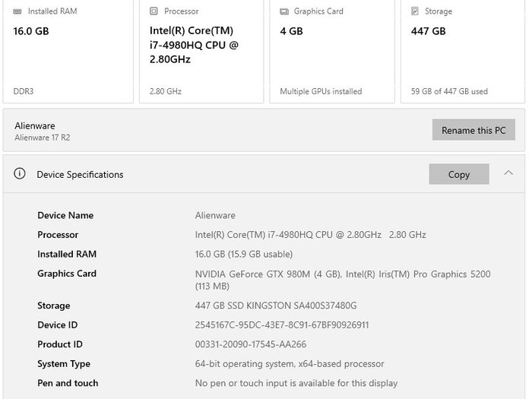Select the Device ID value 2545167C-95DC

[x=282, y=325]
